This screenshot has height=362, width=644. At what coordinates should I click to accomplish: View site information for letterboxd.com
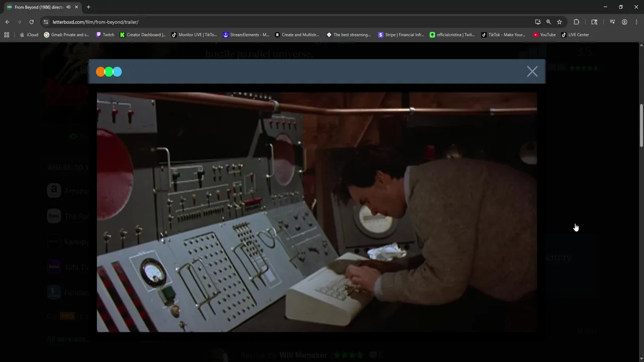click(46, 22)
